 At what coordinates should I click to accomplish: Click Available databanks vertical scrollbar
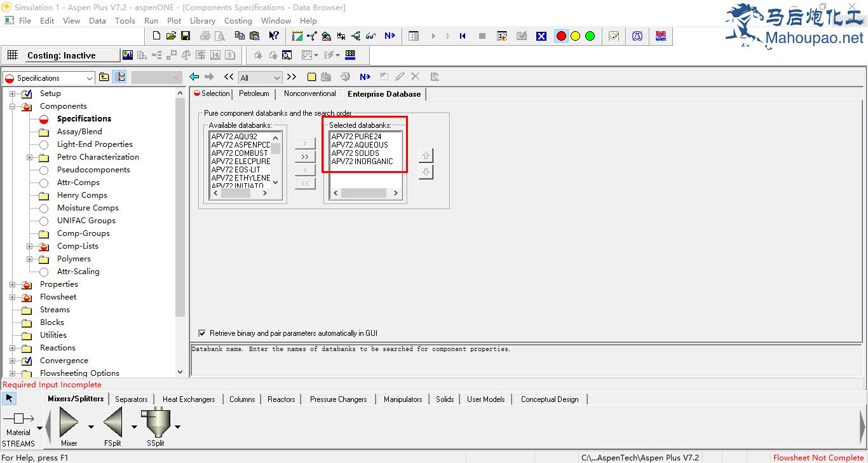click(275, 160)
